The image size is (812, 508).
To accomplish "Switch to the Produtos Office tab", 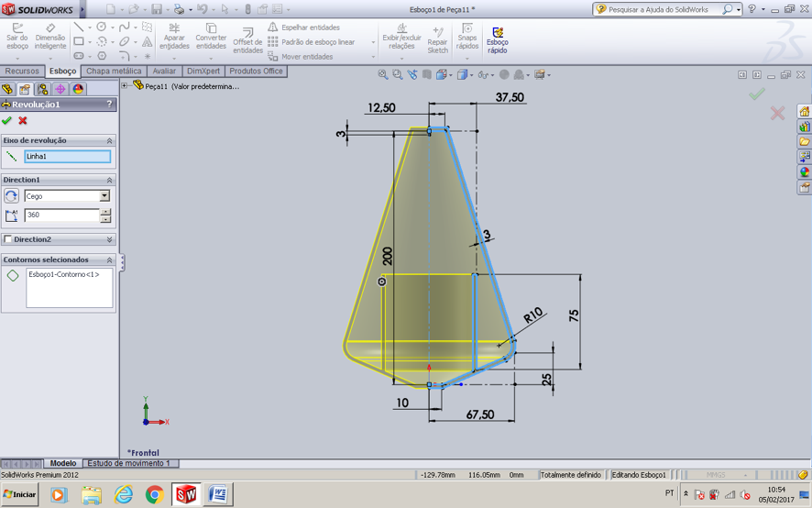I will (x=256, y=71).
